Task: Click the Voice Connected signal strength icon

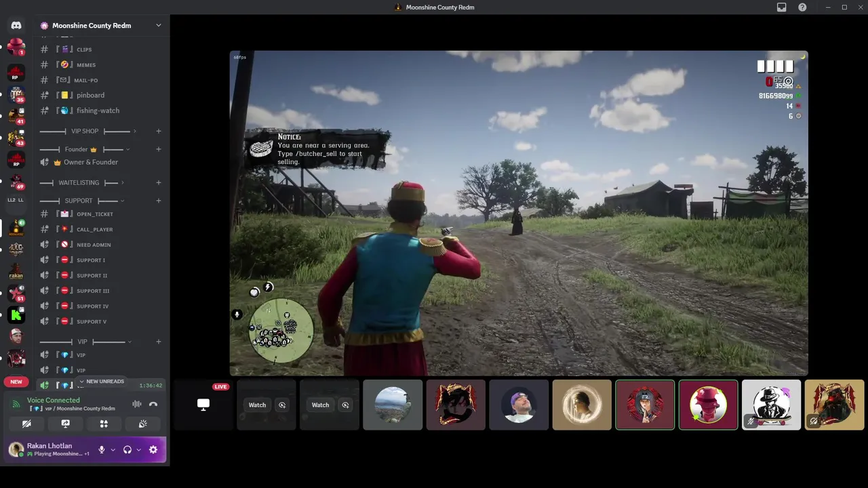Action: tap(16, 405)
